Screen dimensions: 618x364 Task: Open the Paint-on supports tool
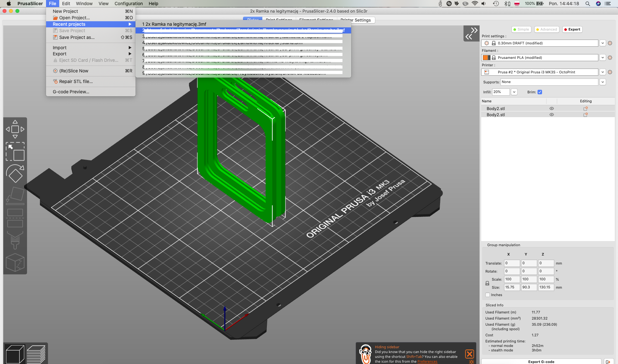click(x=15, y=240)
